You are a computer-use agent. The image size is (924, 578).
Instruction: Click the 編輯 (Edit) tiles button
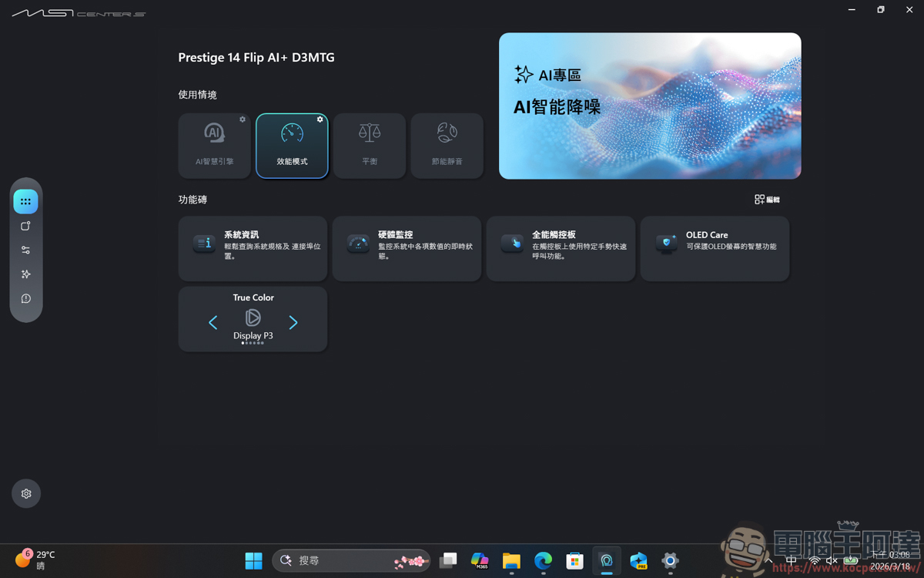[766, 199]
